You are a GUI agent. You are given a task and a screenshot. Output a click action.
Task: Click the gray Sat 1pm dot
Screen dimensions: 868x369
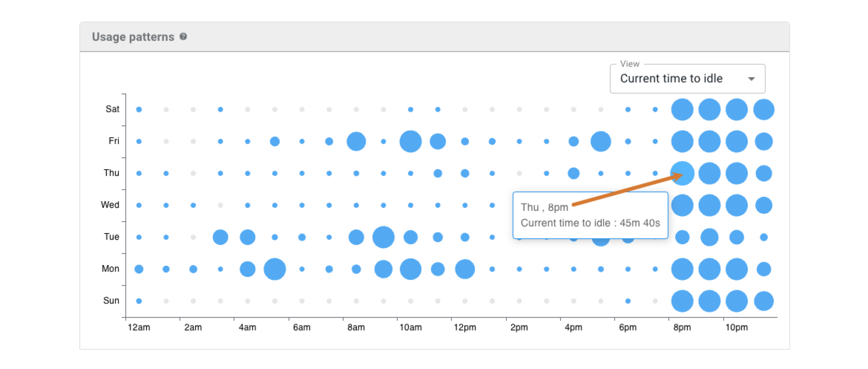coord(492,109)
